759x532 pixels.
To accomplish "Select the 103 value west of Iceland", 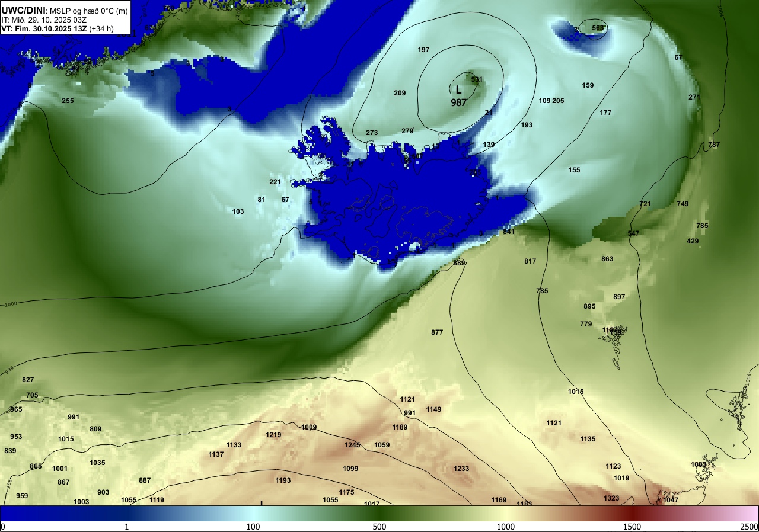I will pyautogui.click(x=238, y=211).
